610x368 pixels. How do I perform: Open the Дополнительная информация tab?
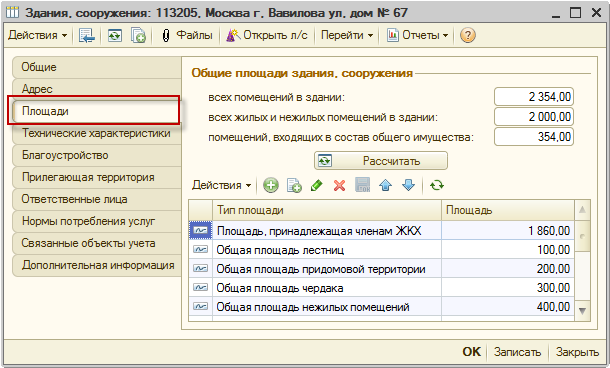tap(96, 265)
